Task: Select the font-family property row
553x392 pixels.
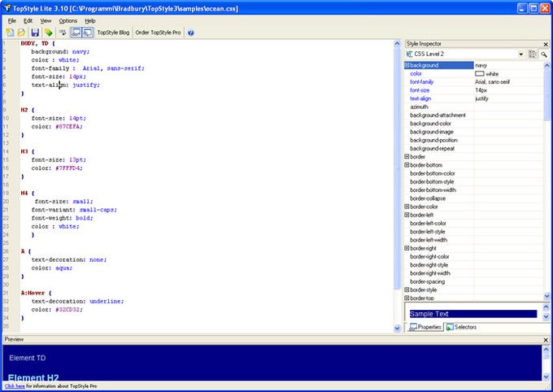Action: [474, 82]
